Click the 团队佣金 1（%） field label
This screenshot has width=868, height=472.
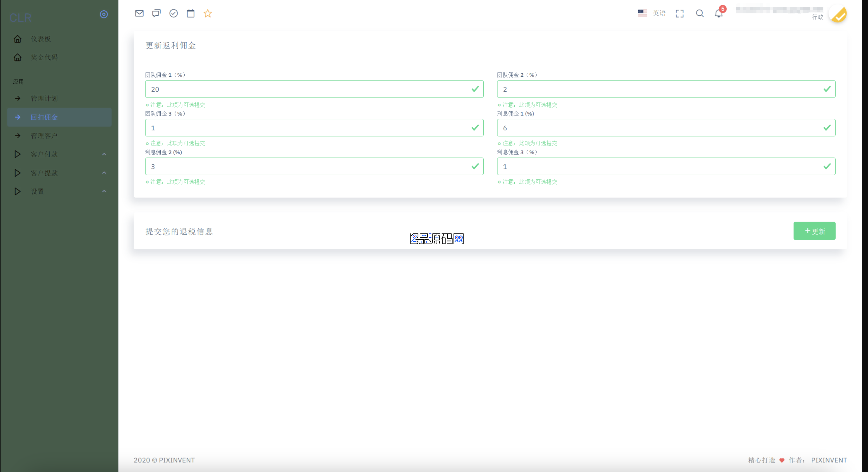(x=165, y=75)
